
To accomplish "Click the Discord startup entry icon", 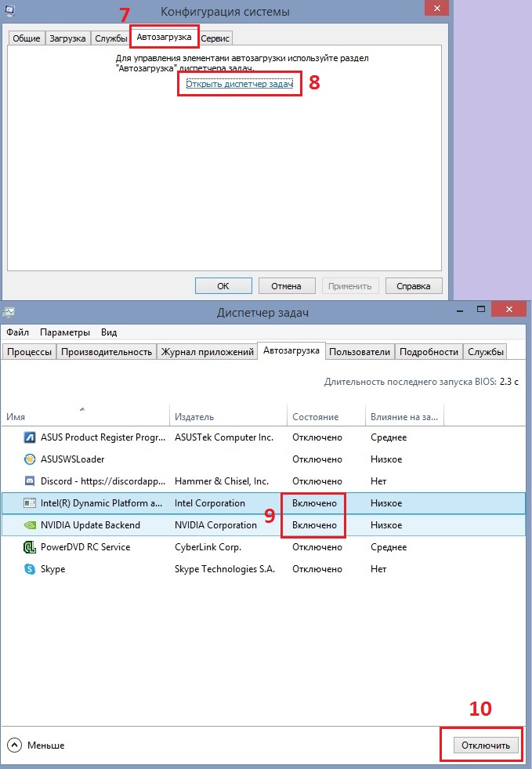I will (30, 481).
